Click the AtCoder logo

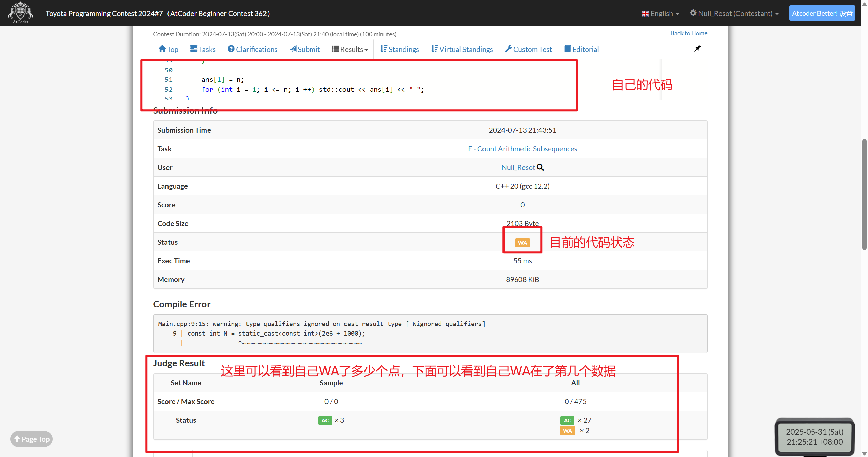point(20,13)
